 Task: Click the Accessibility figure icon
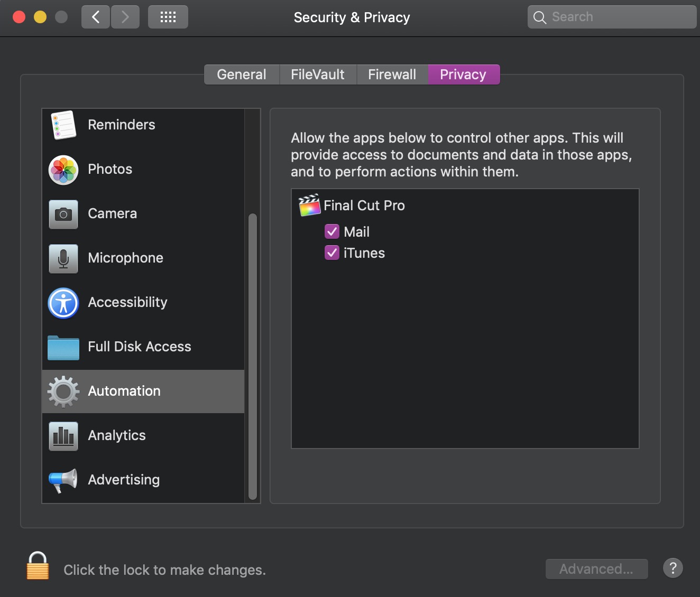[63, 303]
